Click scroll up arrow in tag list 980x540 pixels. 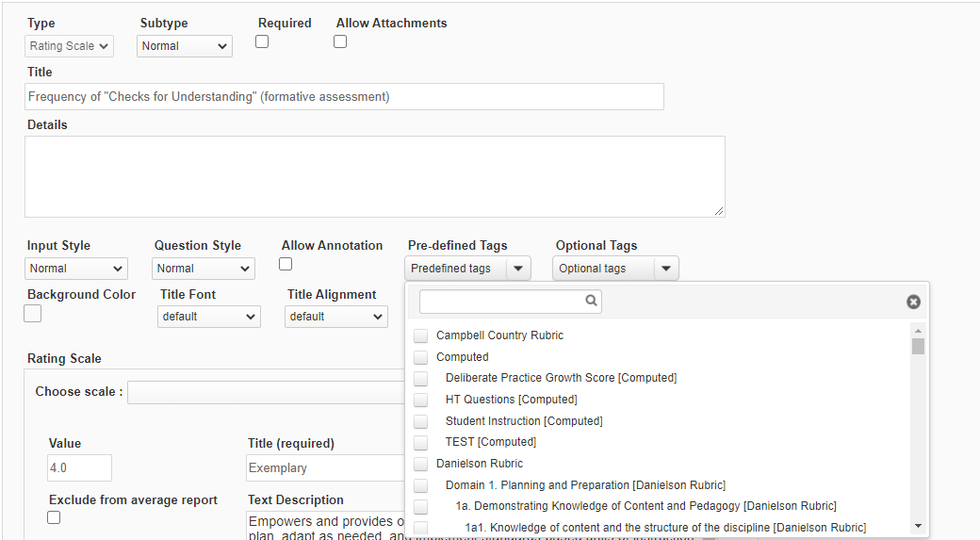pyautogui.click(x=918, y=331)
